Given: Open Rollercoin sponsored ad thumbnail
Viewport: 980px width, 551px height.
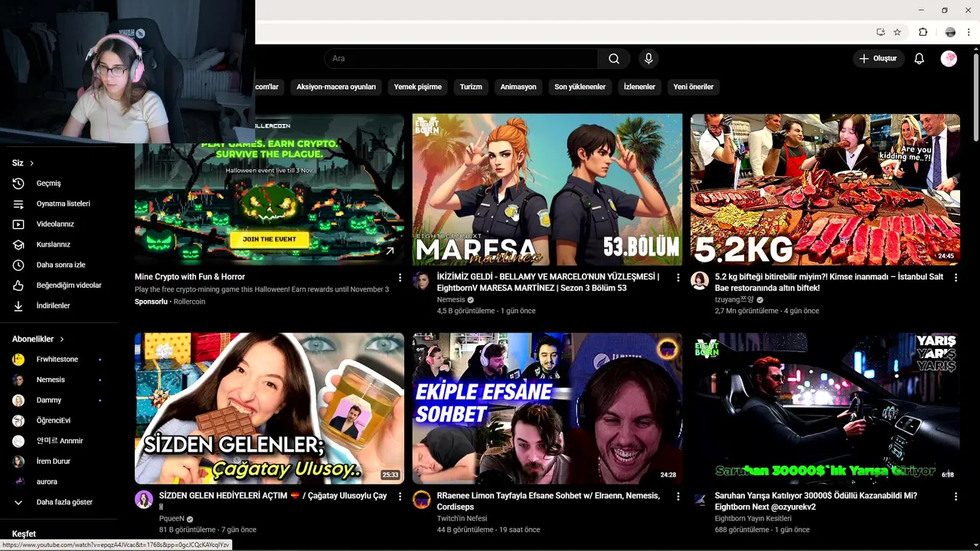Looking at the screenshot, I should [269, 189].
